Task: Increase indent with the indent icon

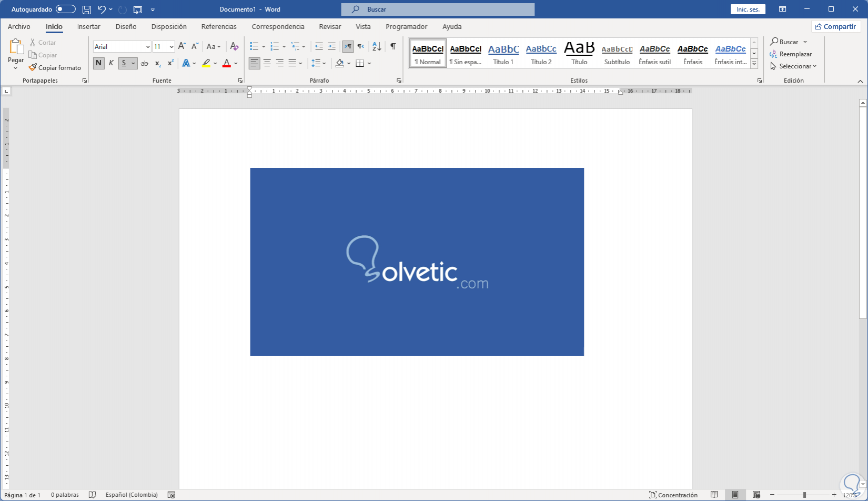Action: pos(331,46)
